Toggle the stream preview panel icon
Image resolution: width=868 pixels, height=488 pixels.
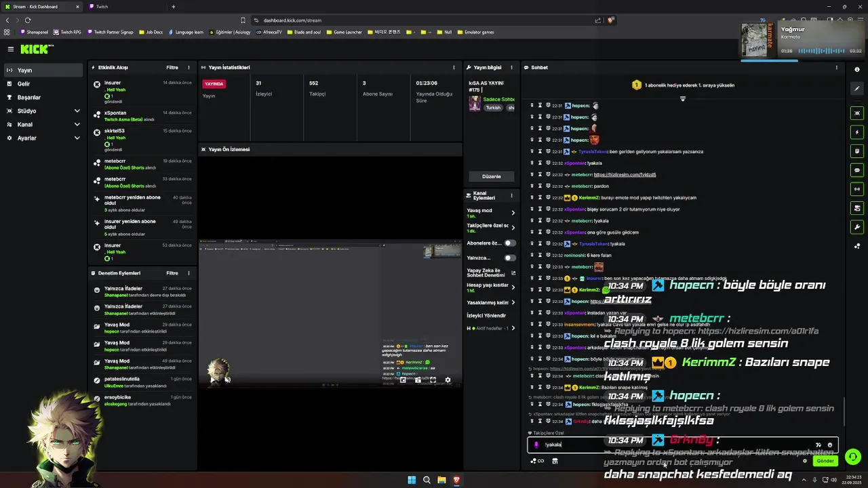pyautogui.click(x=857, y=113)
